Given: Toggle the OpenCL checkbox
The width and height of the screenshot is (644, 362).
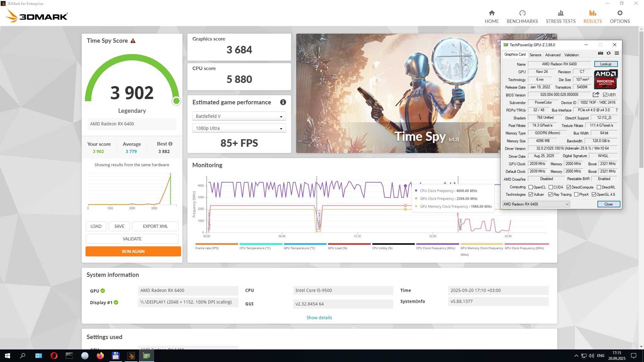Looking at the screenshot, I should coord(530,187).
